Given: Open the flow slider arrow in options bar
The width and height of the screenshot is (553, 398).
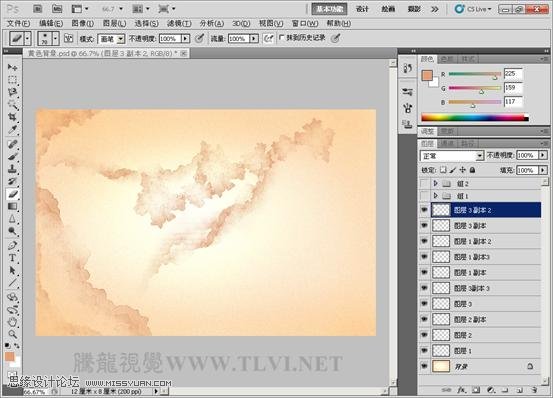Looking at the screenshot, I should pyautogui.click(x=254, y=38).
